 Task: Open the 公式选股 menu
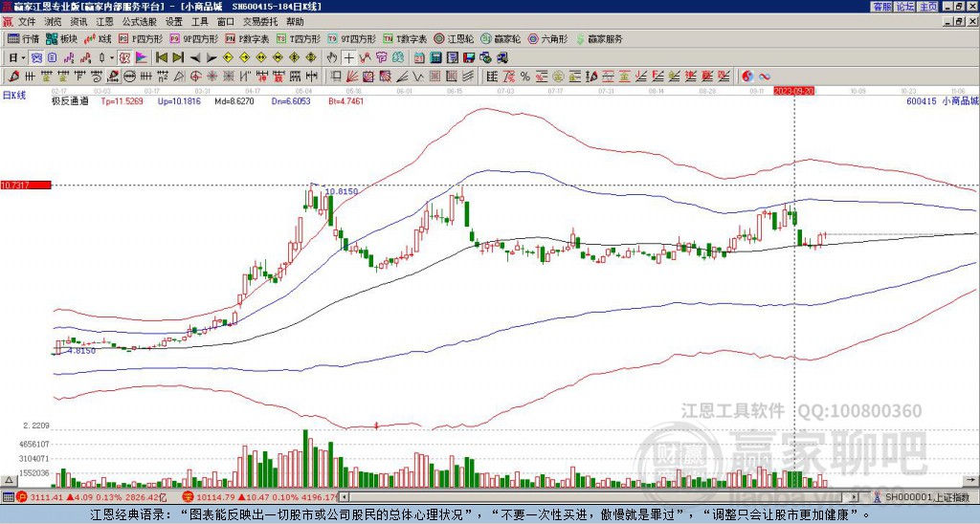point(140,22)
